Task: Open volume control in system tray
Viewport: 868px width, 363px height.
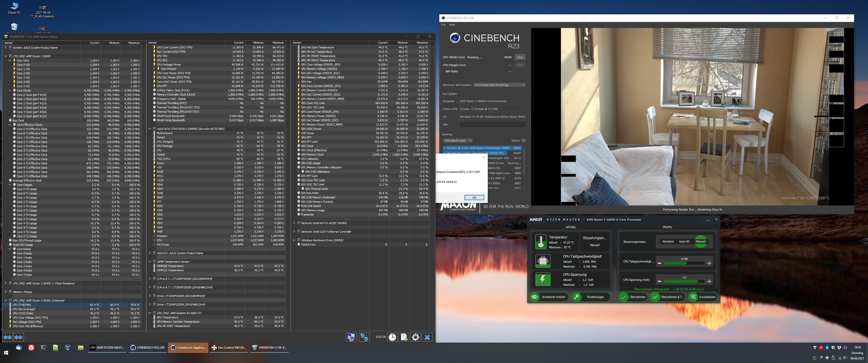Action: pos(846,358)
